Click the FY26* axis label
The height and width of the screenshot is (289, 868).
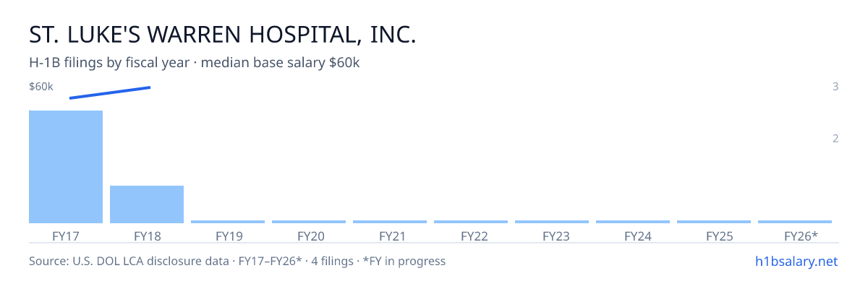point(801,236)
